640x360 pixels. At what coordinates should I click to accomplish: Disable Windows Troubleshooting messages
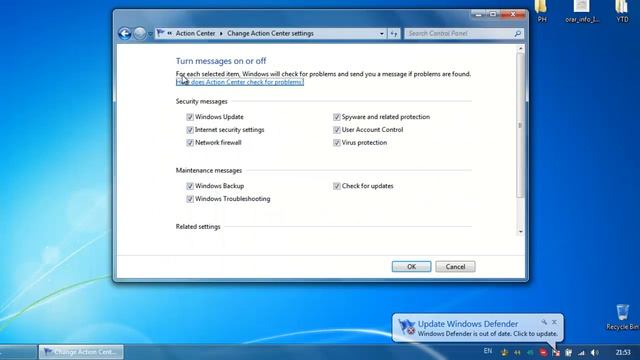pyautogui.click(x=190, y=199)
